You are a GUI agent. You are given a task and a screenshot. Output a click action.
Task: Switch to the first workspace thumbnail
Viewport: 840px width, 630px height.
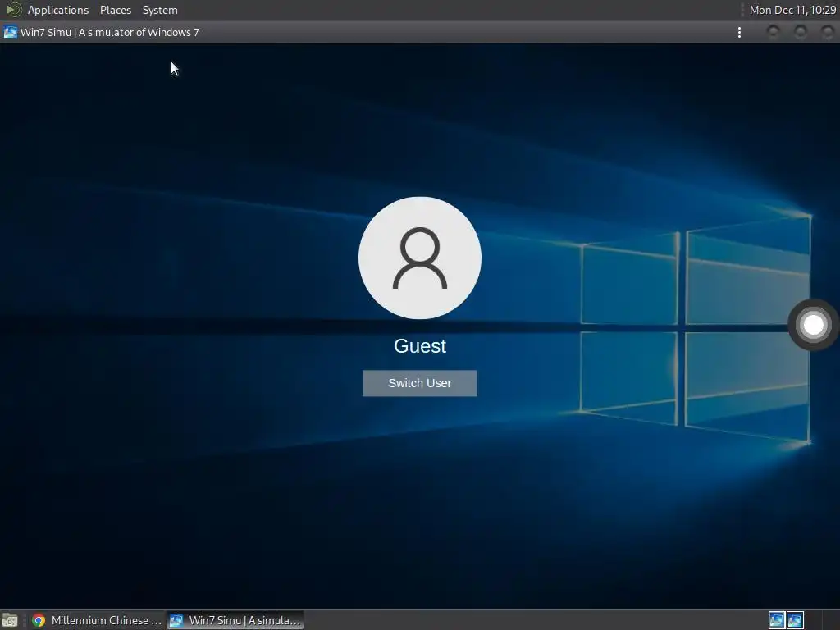[x=776, y=620]
